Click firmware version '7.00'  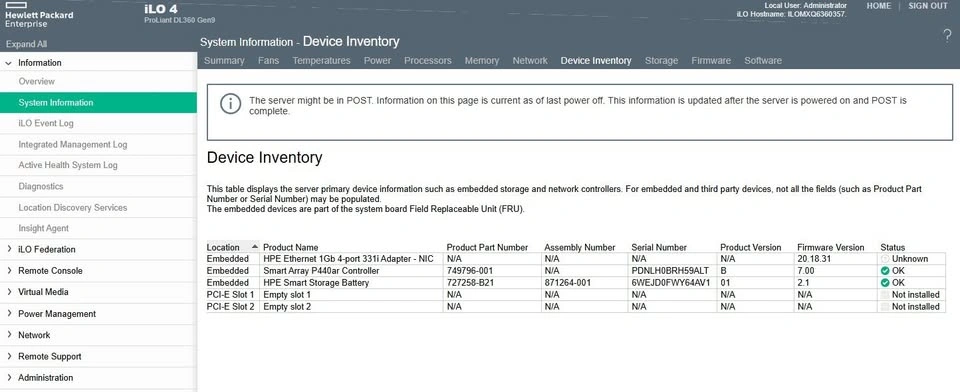tap(806, 271)
